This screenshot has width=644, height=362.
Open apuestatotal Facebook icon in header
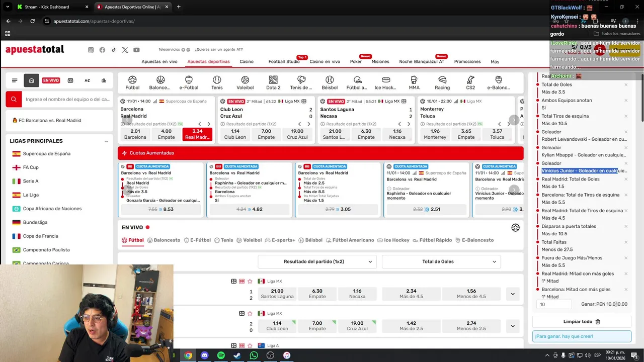coord(102,50)
